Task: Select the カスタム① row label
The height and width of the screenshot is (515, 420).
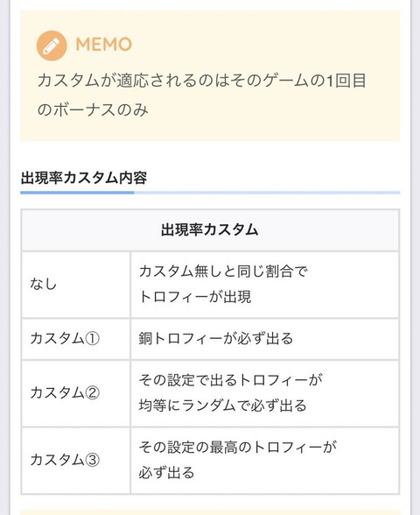Action: tap(65, 339)
